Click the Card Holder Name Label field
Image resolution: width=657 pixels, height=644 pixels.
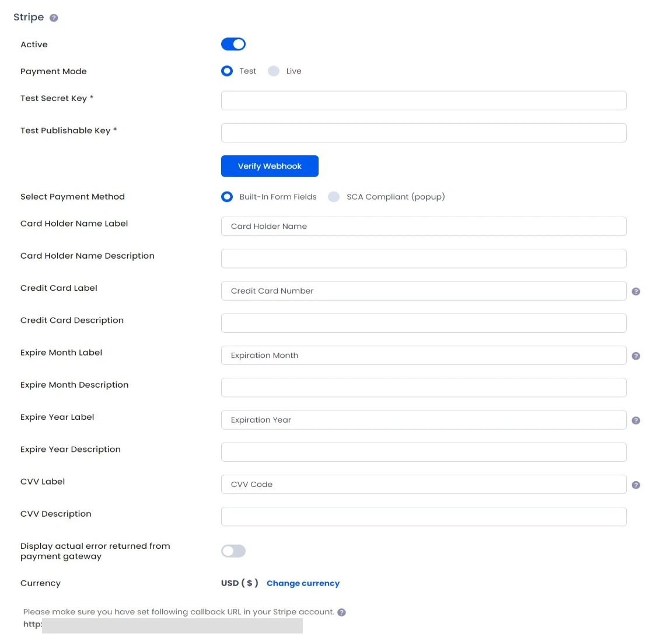(x=424, y=227)
